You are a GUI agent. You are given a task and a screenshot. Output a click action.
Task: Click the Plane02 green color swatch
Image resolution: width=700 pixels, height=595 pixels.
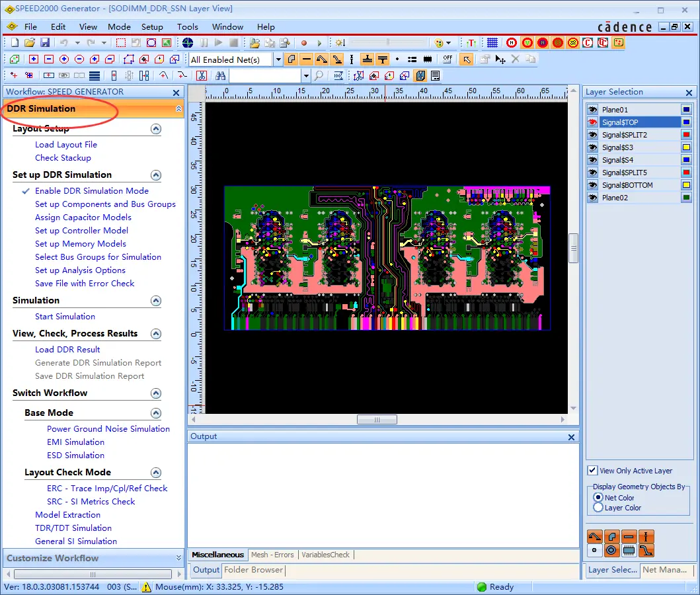click(x=686, y=197)
